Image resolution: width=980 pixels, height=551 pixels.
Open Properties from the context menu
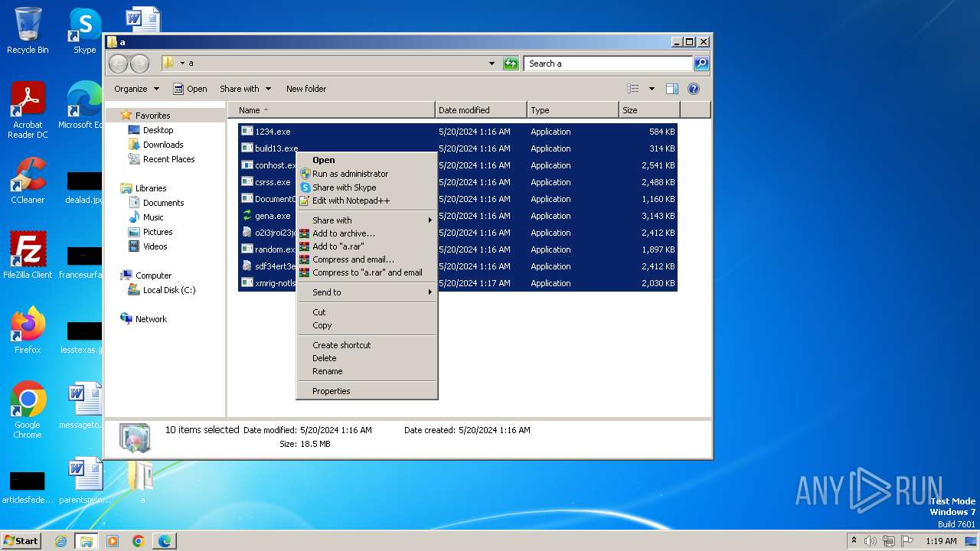367,391
